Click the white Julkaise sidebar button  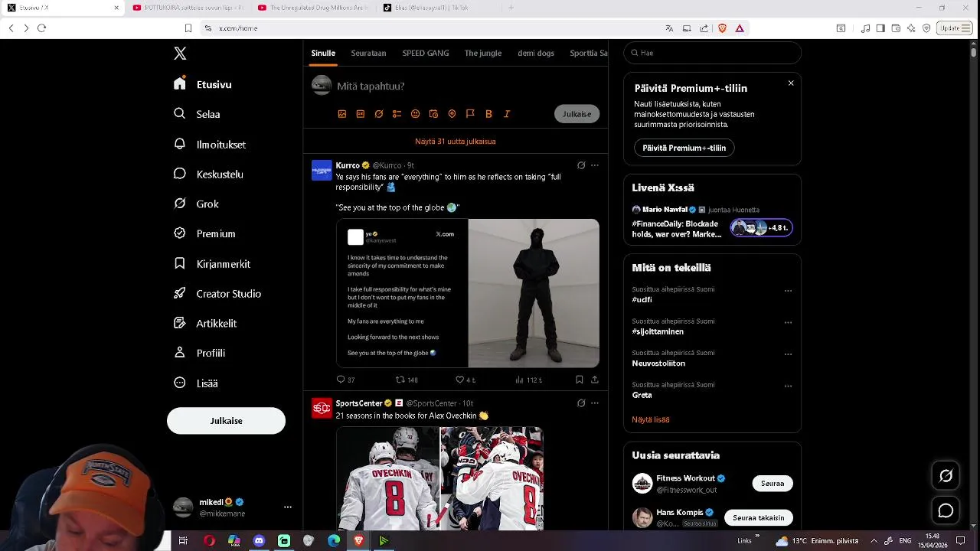click(x=226, y=421)
